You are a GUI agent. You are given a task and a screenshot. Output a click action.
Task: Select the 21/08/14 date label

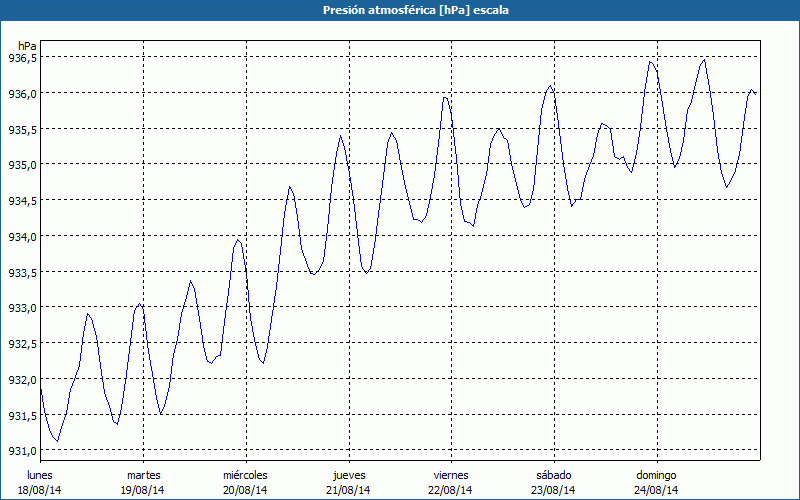click(x=348, y=490)
